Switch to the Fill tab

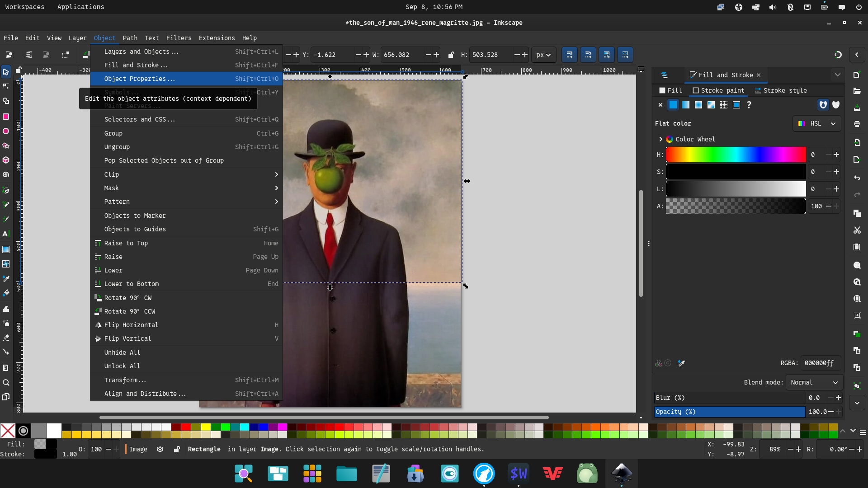coord(670,90)
